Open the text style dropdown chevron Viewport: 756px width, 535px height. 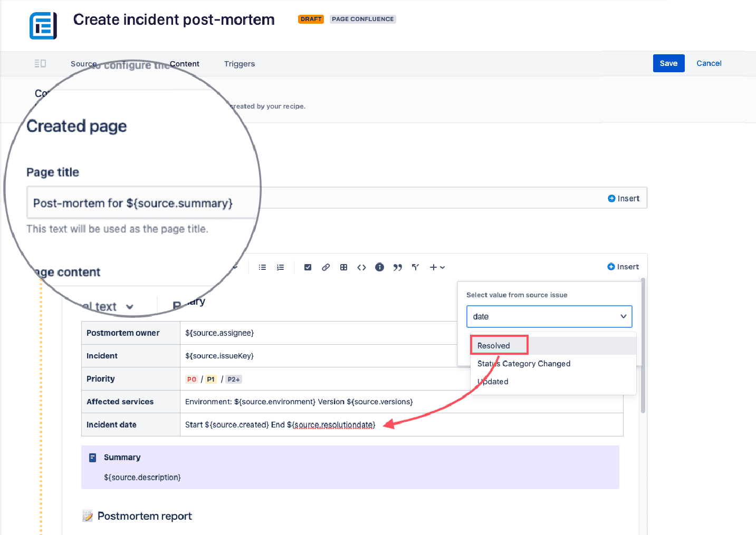130,307
